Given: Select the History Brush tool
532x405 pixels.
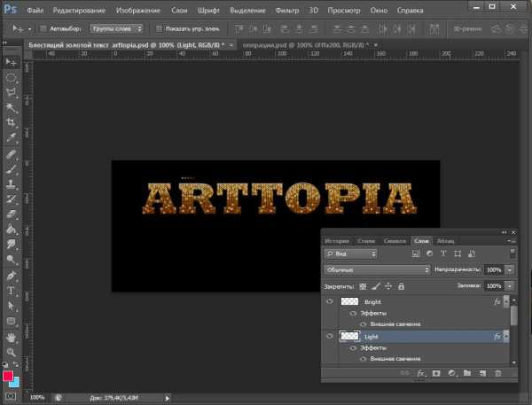Looking at the screenshot, I should pyautogui.click(x=11, y=199).
